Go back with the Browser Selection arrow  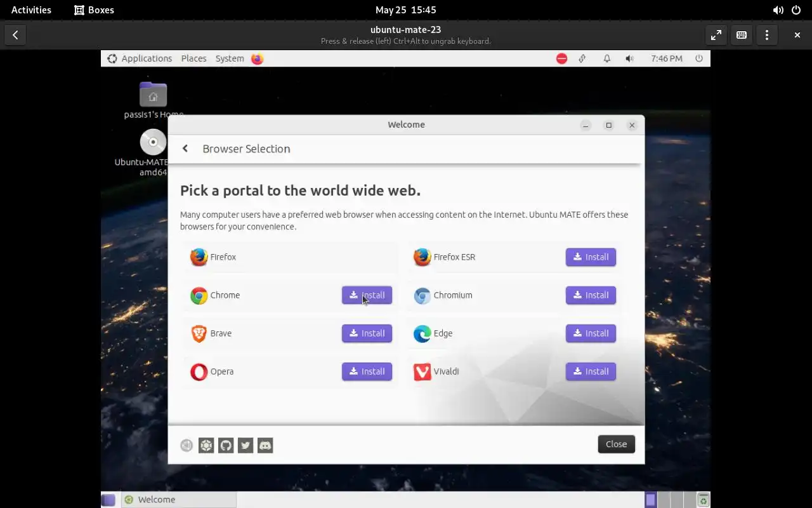(x=185, y=149)
